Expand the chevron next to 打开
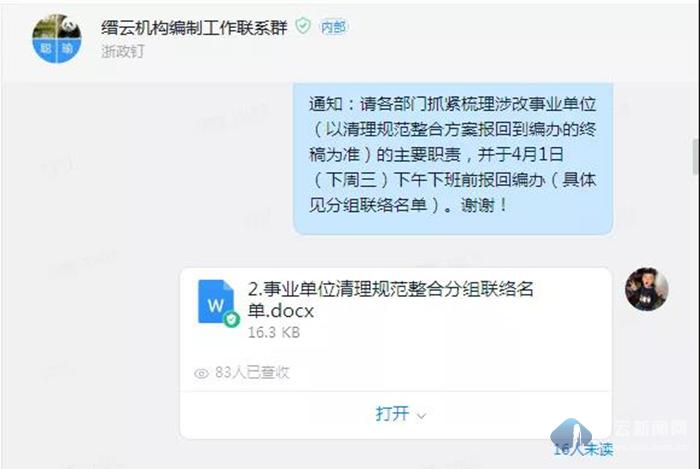The width and height of the screenshot is (700, 469). (x=421, y=416)
